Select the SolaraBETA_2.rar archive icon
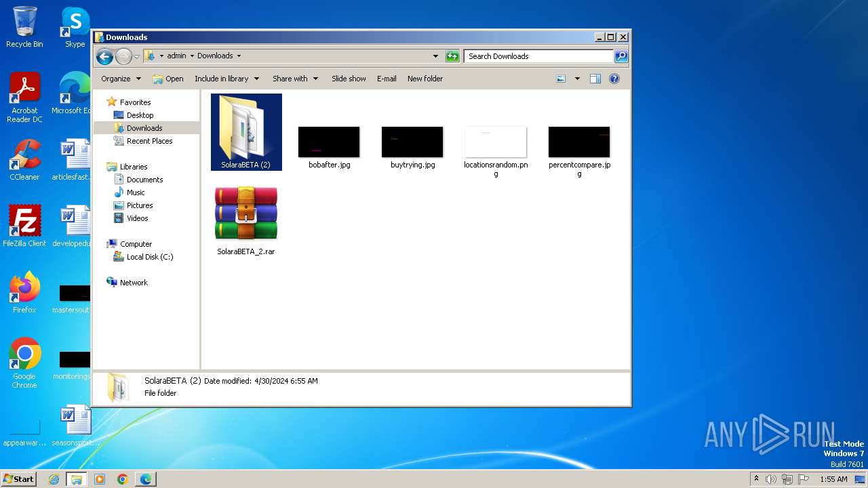The height and width of the screenshot is (488, 868). (x=246, y=213)
